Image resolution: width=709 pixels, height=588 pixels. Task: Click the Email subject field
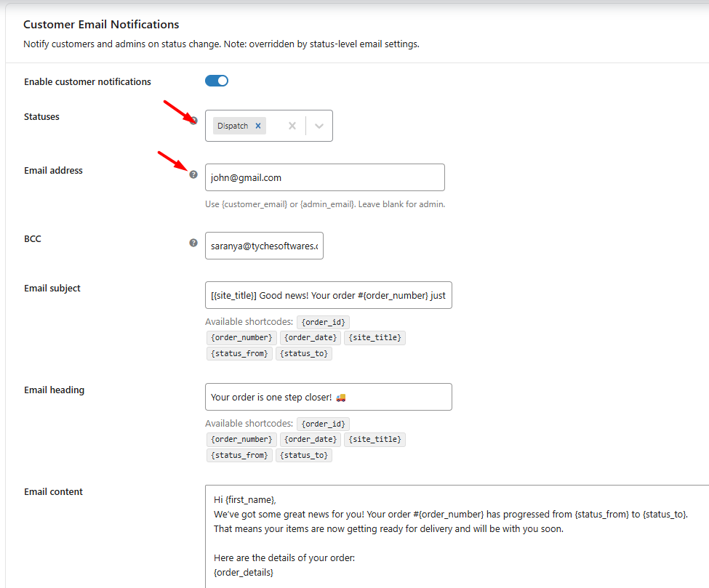(x=328, y=295)
